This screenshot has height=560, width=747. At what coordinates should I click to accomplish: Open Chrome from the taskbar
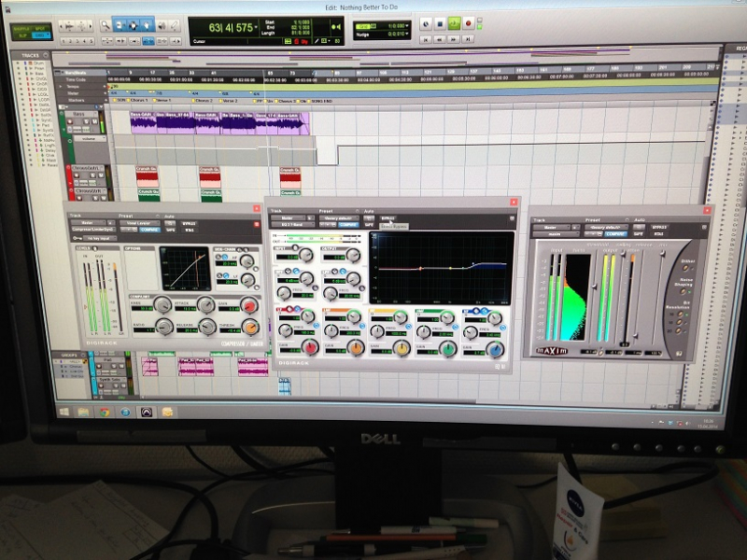pyautogui.click(x=104, y=412)
